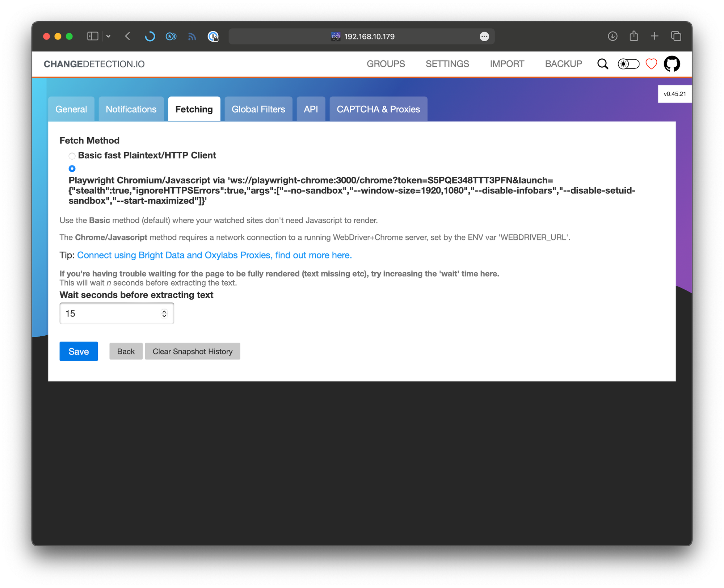Click the Playwright Chromium/Javascript label text
Image resolution: width=724 pixels, height=588 pixels.
(x=352, y=190)
